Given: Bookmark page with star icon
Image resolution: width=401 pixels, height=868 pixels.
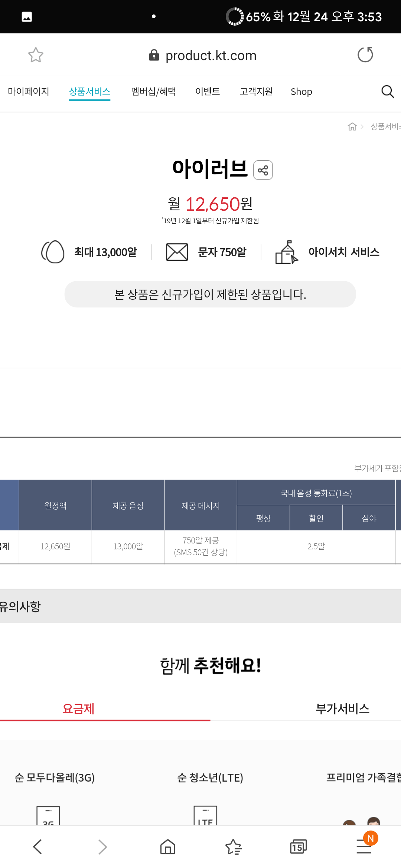Looking at the screenshot, I should 36,55.
